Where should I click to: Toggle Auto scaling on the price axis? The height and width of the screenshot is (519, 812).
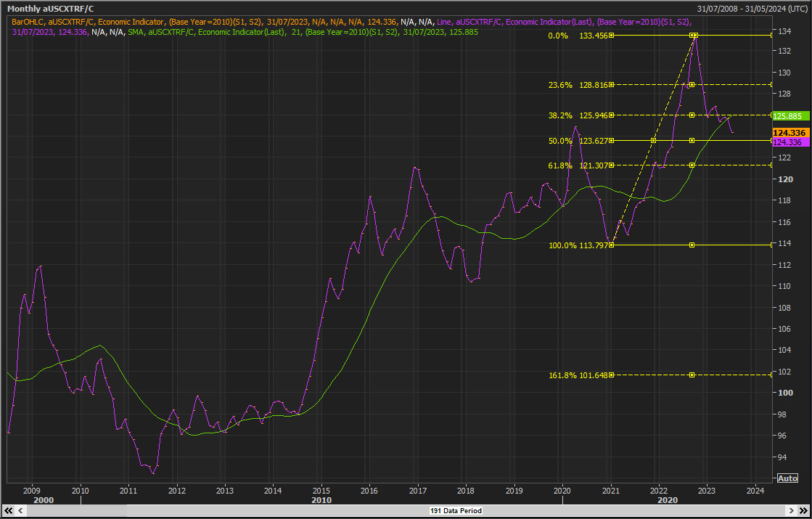click(x=787, y=478)
